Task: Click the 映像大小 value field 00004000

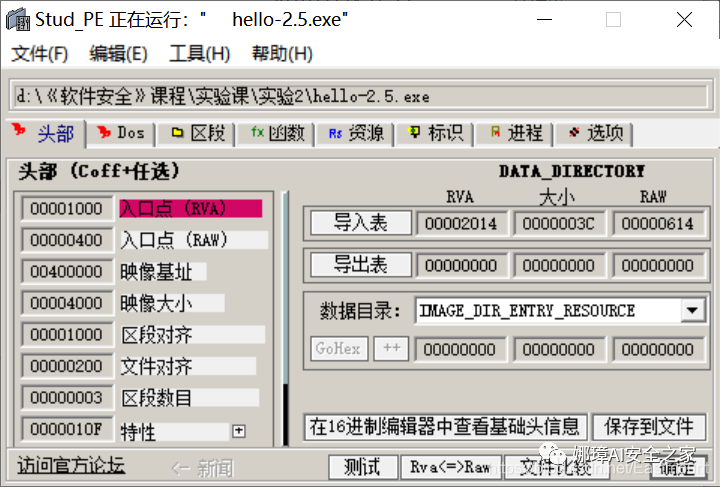Action: (x=67, y=303)
